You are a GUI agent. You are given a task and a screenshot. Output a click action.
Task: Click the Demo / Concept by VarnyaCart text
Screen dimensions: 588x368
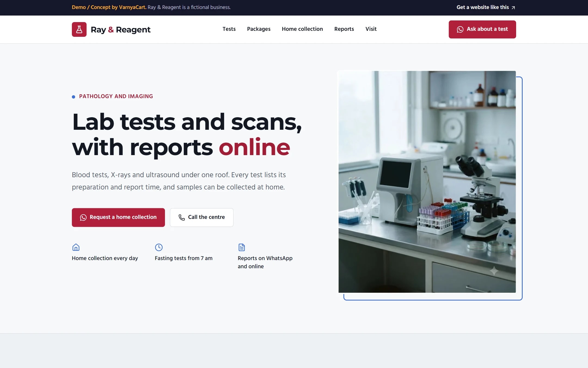(109, 7)
